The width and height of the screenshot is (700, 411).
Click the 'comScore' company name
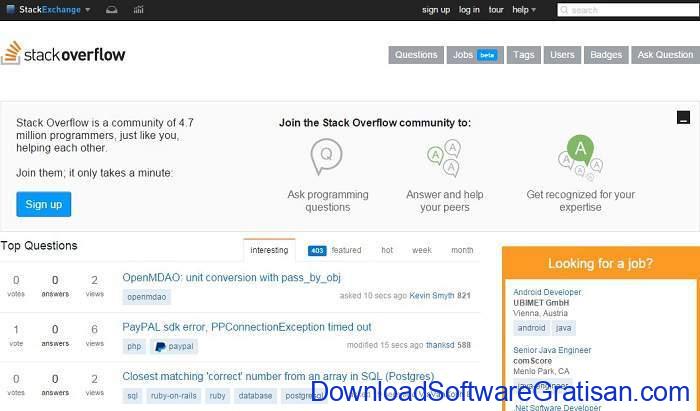tap(532, 361)
